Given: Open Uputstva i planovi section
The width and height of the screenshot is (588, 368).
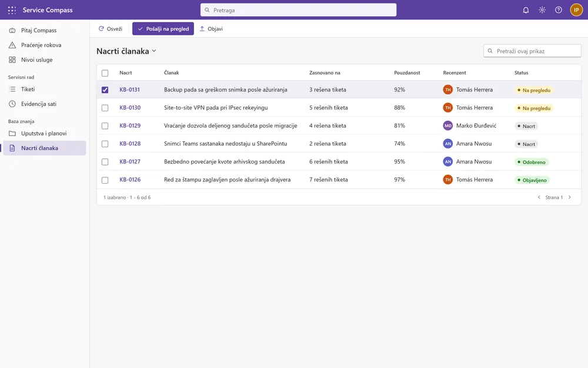Looking at the screenshot, I should tap(45, 133).
